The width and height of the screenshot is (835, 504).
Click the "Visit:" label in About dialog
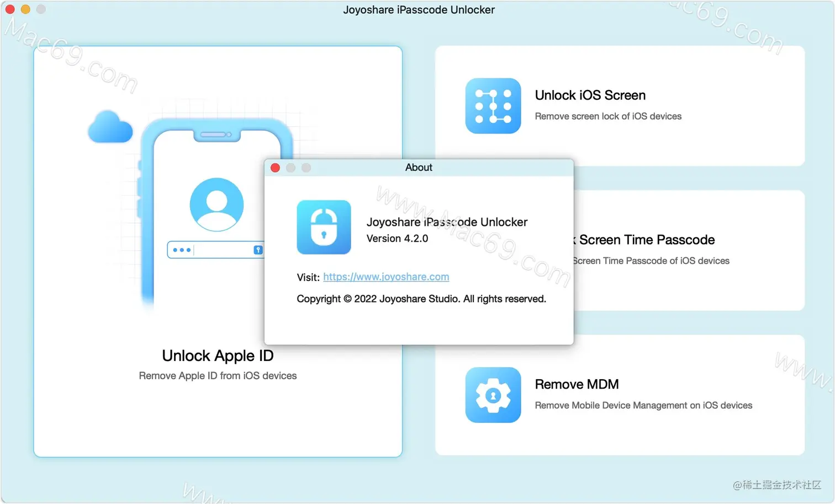coord(308,277)
